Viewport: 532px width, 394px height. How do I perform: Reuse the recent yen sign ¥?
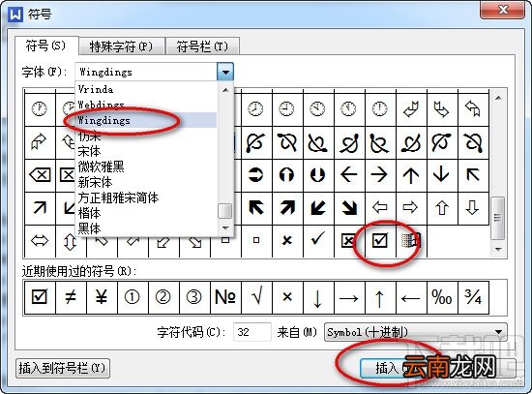point(102,297)
